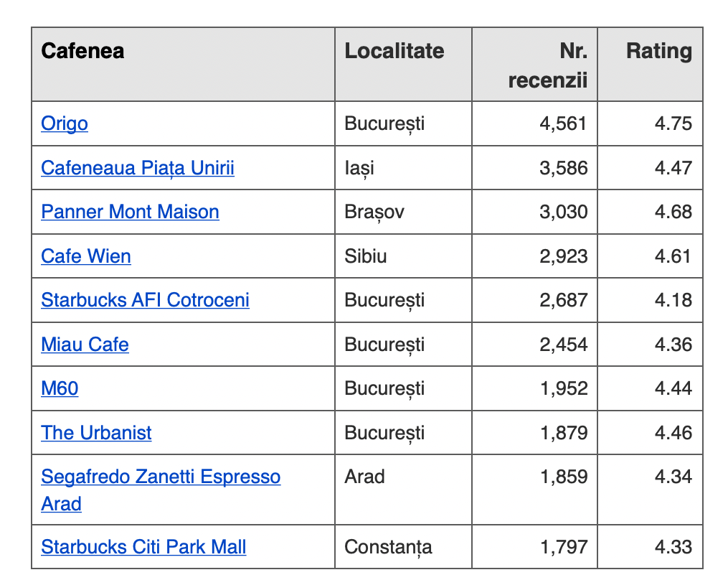Open the M60 cafe link
The width and height of the screenshot is (728, 580).
(60, 388)
